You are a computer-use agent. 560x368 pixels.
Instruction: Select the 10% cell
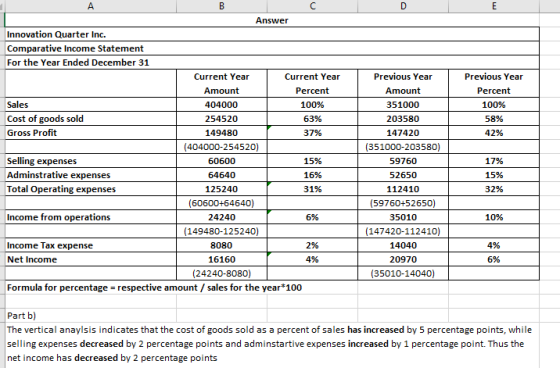click(x=494, y=217)
